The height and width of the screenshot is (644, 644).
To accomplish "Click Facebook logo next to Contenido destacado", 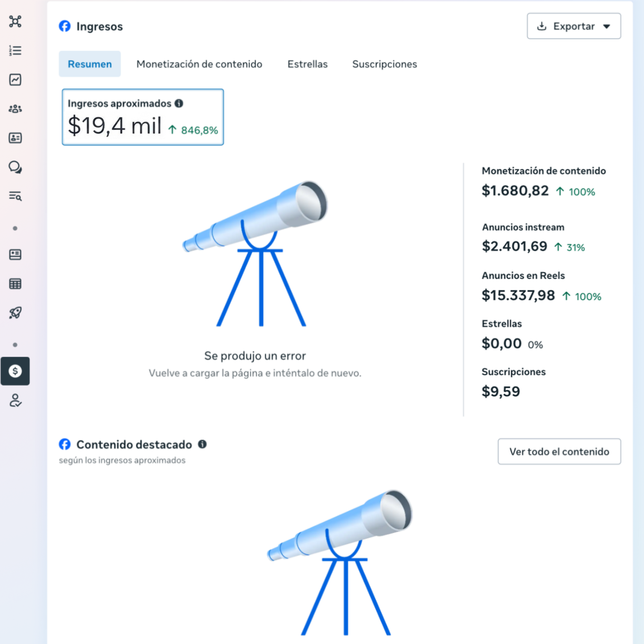I will [x=65, y=444].
